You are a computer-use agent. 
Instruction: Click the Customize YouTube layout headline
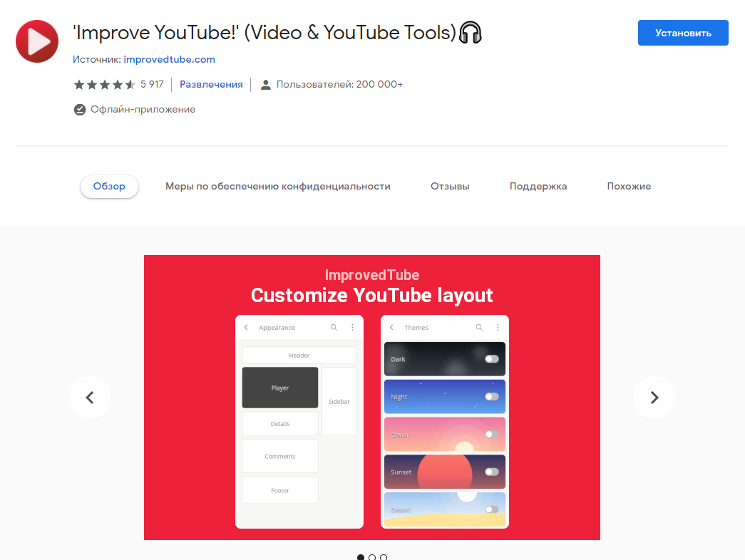point(372,296)
